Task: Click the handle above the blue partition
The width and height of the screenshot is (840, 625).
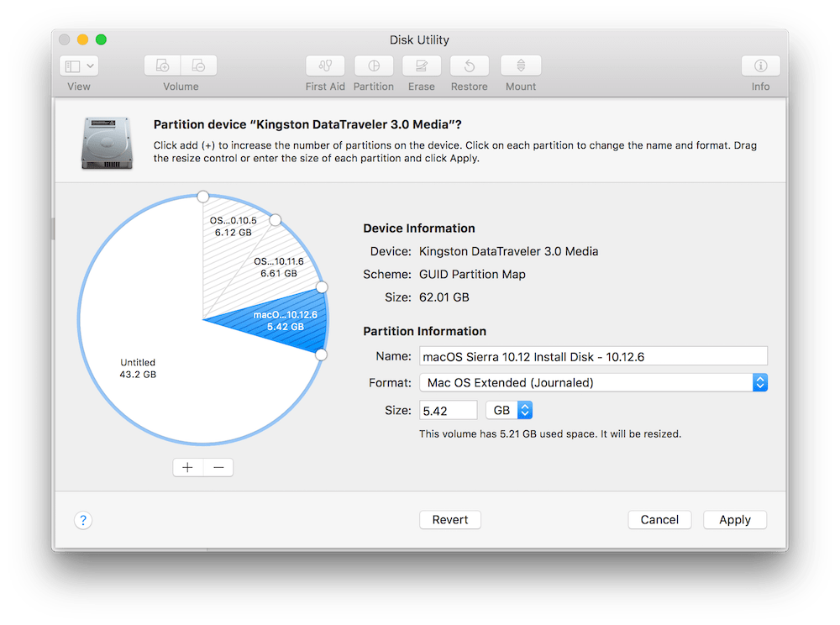Action: tap(322, 287)
